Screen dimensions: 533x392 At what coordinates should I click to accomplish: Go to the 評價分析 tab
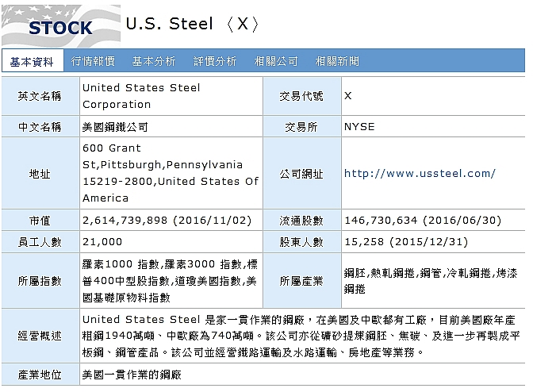[215, 61]
